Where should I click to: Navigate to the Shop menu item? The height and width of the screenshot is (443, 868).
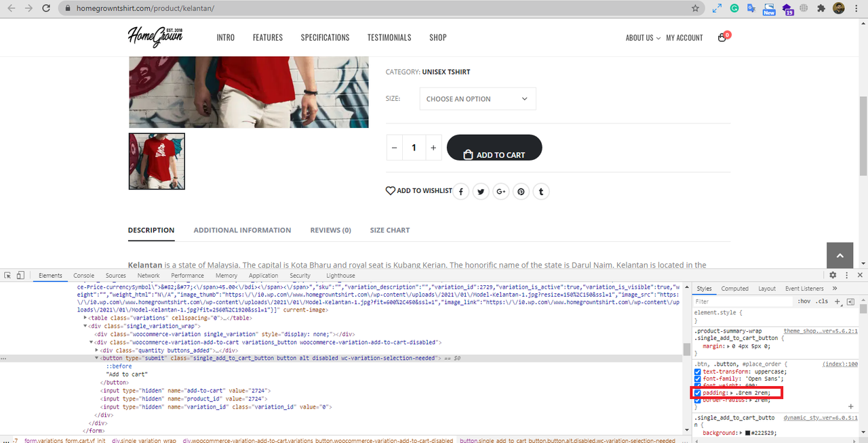coord(438,38)
